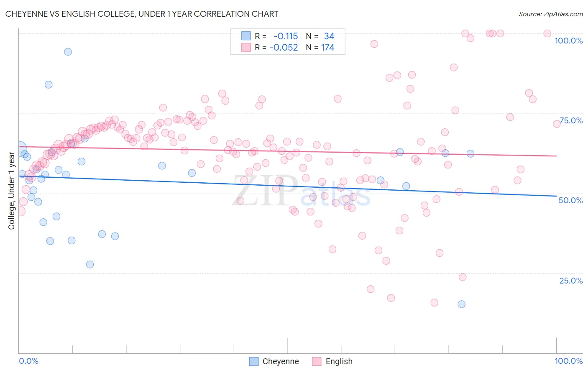Click the lowest blue Cheyenne data point

461,304
